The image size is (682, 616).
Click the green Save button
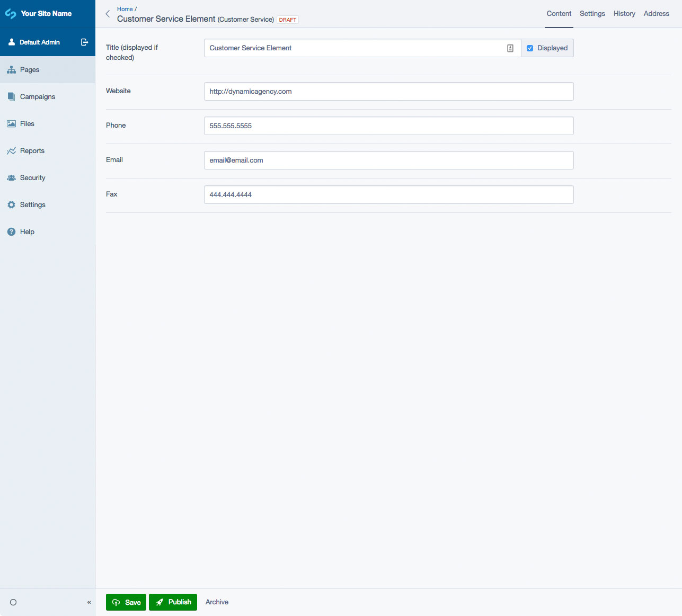[126, 602]
